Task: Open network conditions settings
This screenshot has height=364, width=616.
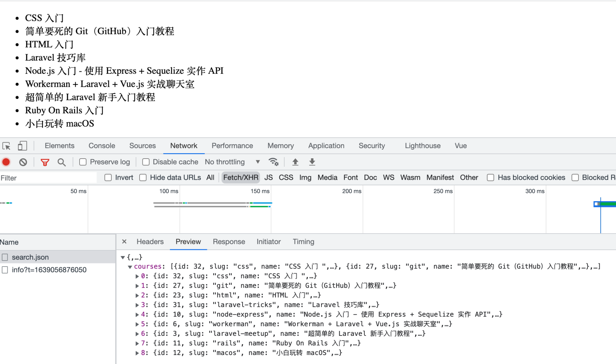Action: (273, 162)
